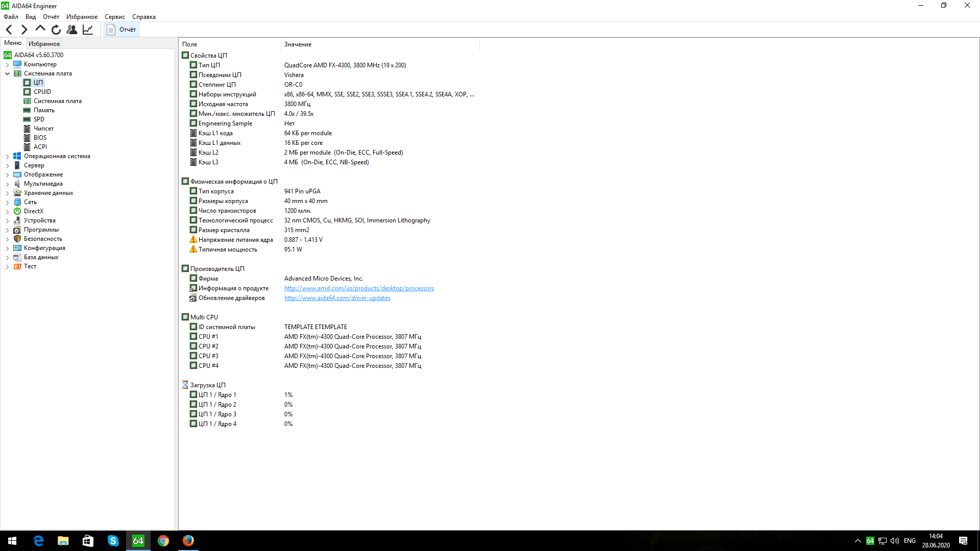The width and height of the screenshot is (980, 551).
Task: Select the Память memory item icon
Action: 27,110
